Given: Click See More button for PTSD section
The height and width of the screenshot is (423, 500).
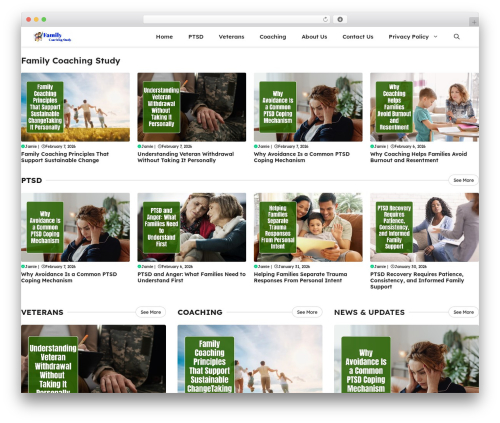Looking at the screenshot, I should tap(463, 180).
